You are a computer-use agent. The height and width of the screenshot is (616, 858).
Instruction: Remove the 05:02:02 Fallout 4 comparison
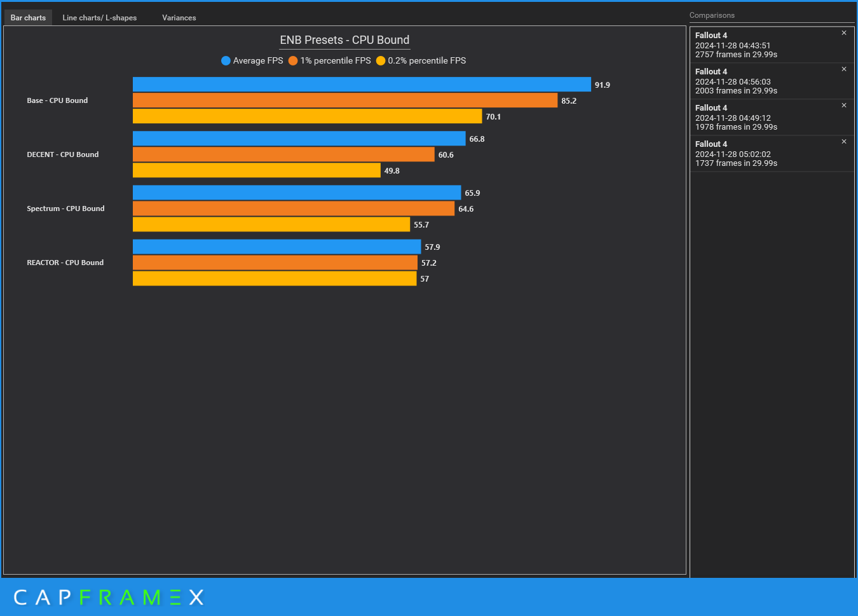pyautogui.click(x=844, y=142)
